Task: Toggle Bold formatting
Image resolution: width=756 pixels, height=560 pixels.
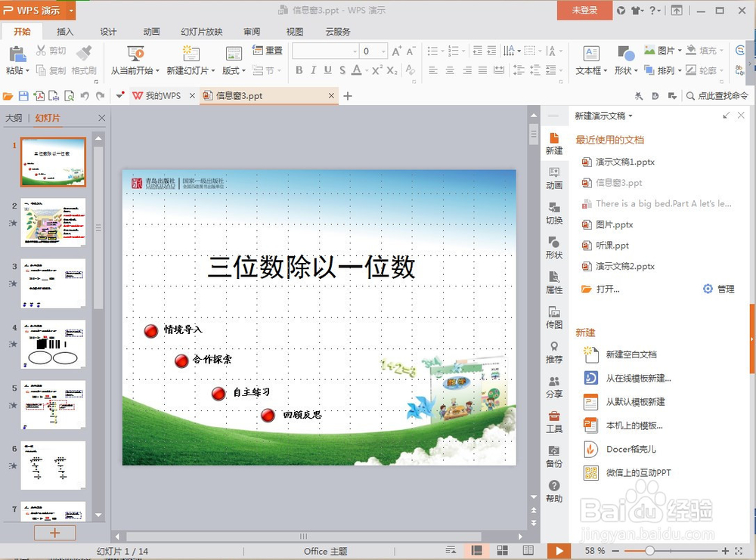Action: 299,70
